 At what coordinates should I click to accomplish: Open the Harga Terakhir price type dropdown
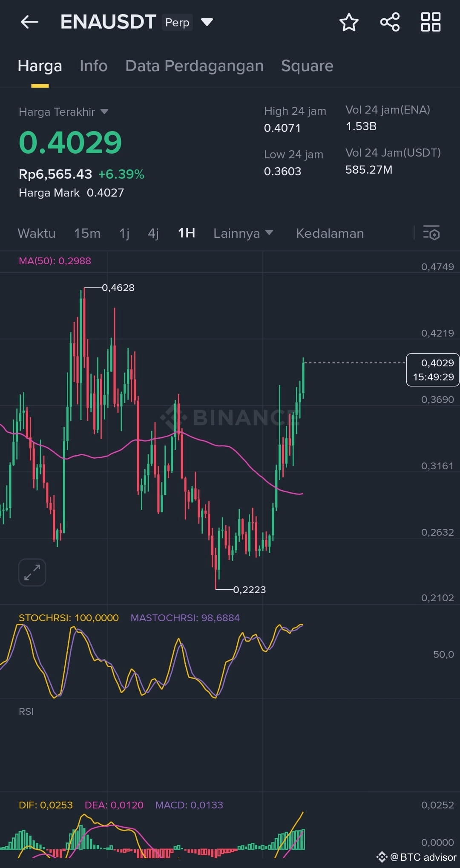pos(104,112)
